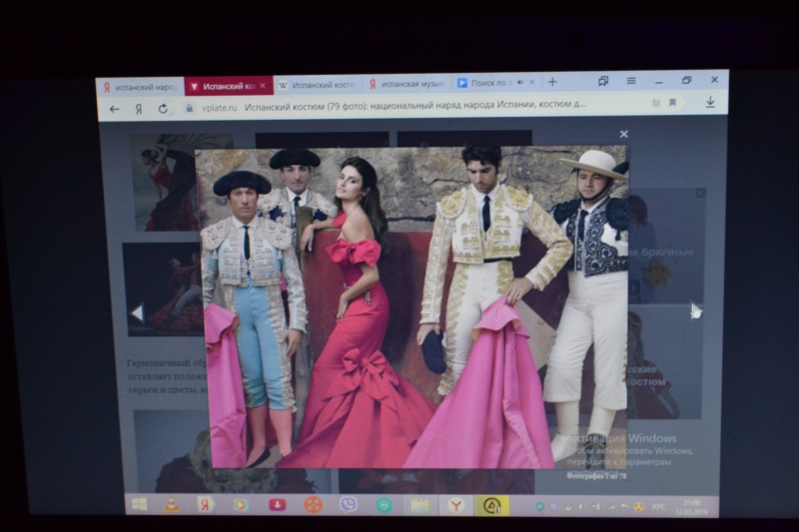Viewport: 799px width, 532px height.
Task: Open the orange media player taskbar icon
Action: (241, 504)
